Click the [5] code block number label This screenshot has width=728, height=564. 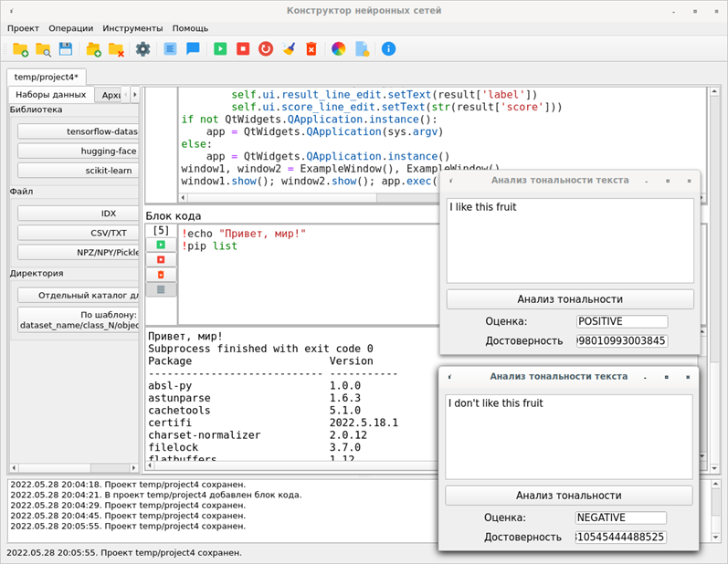(161, 231)
